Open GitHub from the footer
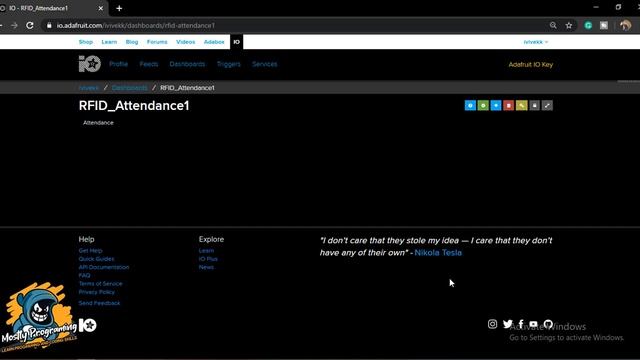Image resolution: width=640 pixels, height=360 pixels. point(548,324)
